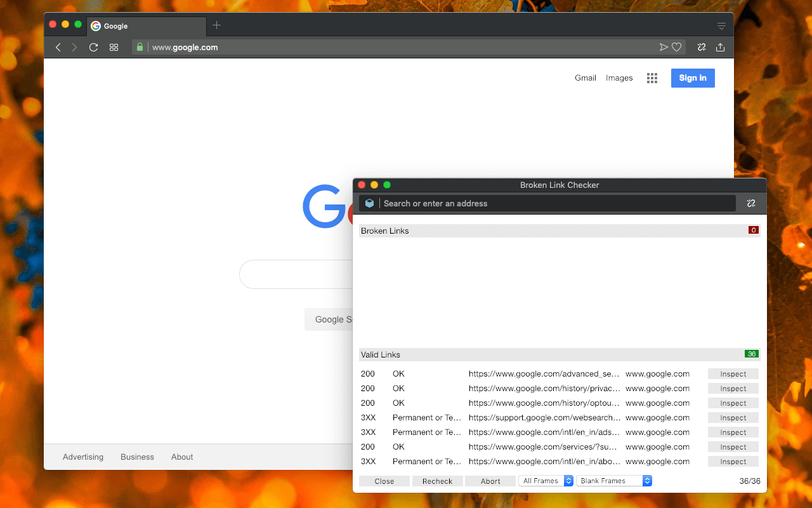812x508 pixels.
Task: Click the OK status in the advanced_se… row
Action: coord(398,374)
